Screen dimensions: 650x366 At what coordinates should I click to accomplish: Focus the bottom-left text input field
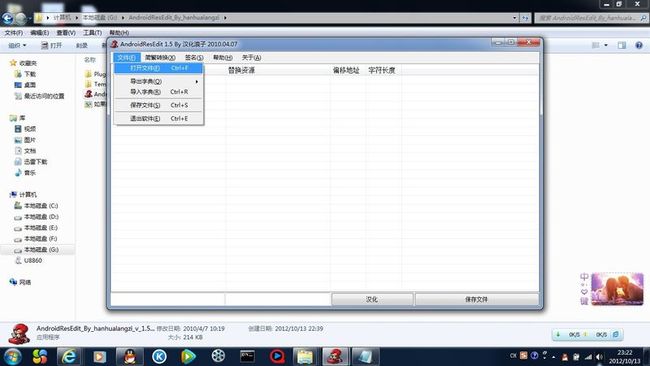(x=168, y=299)
